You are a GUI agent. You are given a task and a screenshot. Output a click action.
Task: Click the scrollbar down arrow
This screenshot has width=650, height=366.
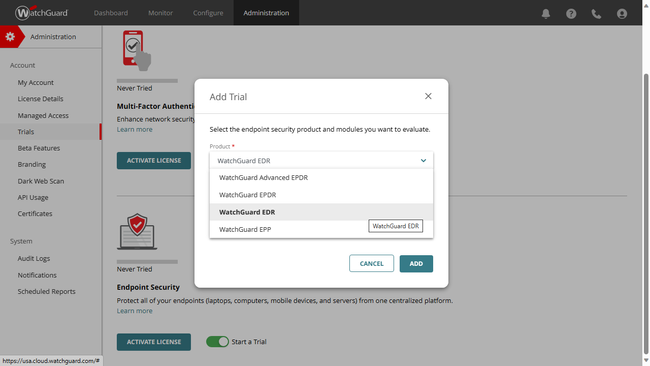pos(646,361)
